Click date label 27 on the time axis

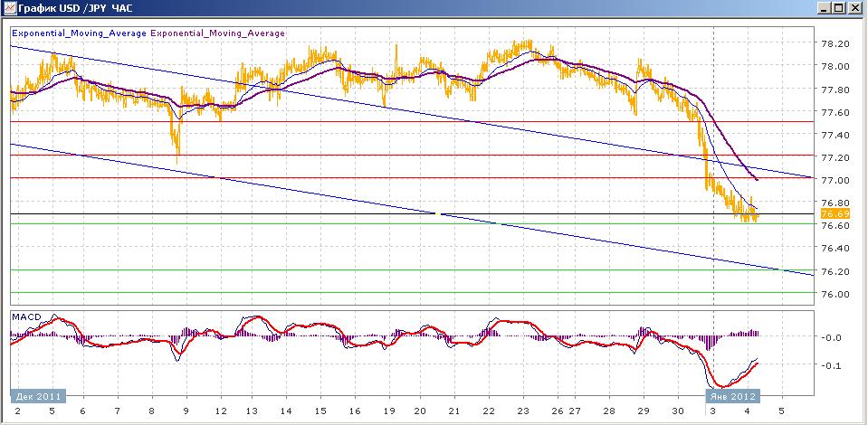575,411
